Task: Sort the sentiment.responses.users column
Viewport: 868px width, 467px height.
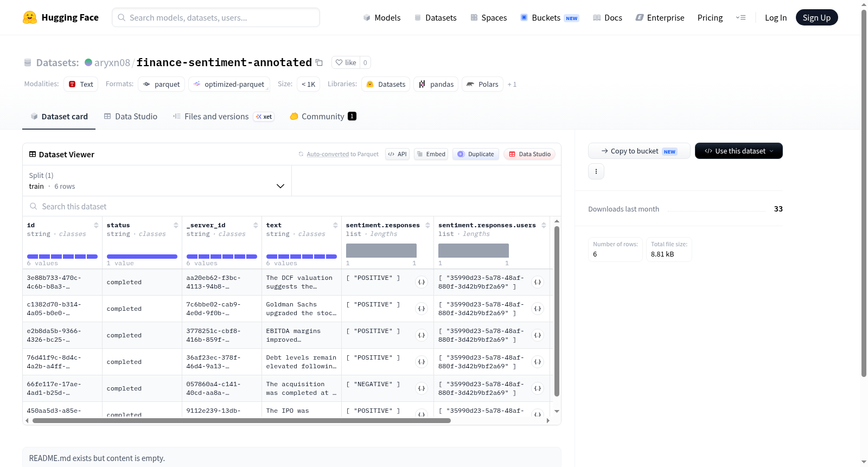Action: (x=544, y=225)
